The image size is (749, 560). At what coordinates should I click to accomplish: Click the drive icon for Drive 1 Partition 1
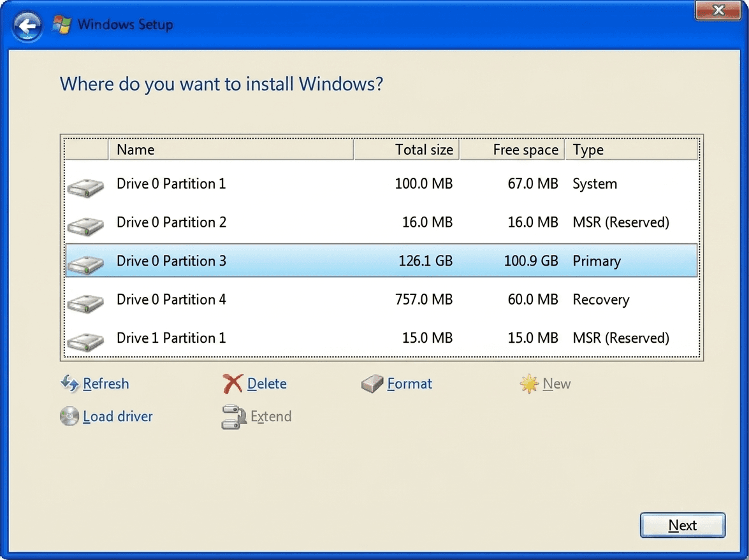pyautogui.click(x=85, y=342)
